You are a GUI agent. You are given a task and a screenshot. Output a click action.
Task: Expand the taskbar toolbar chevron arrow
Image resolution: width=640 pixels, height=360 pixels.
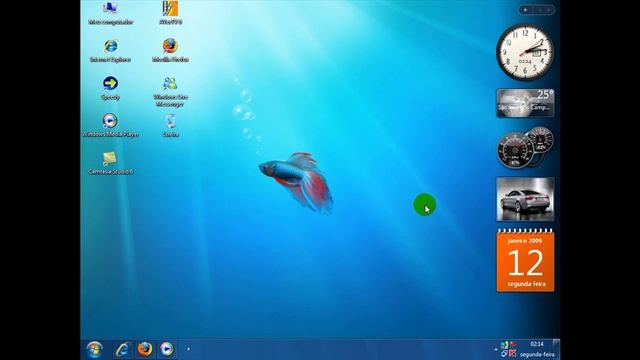click(x=188, y=349)
